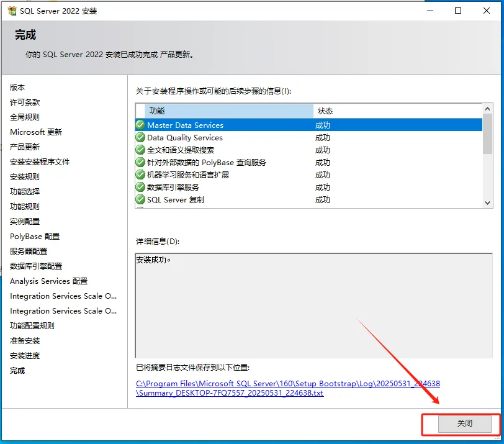Click the 功能 column header
504x444 pixels.
[229, 111]
